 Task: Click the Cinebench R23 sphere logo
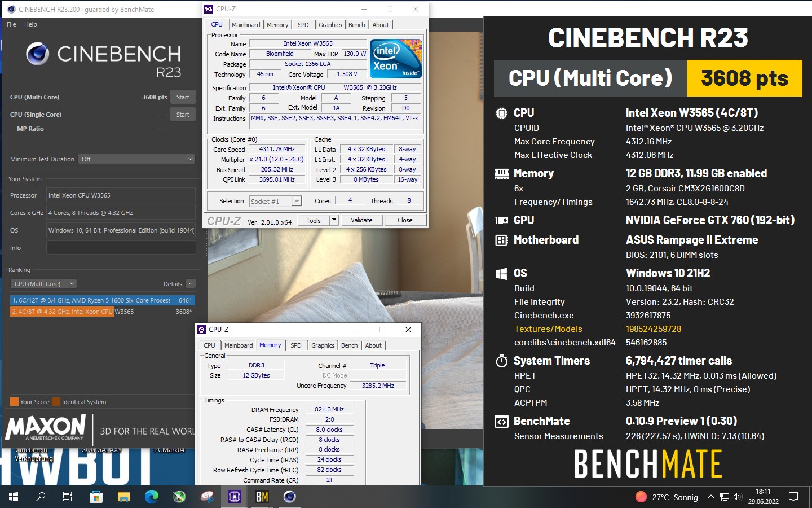38,54
